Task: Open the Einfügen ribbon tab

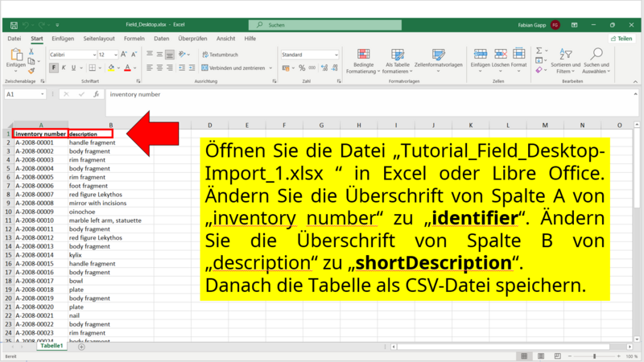Action: coord(63,39)
